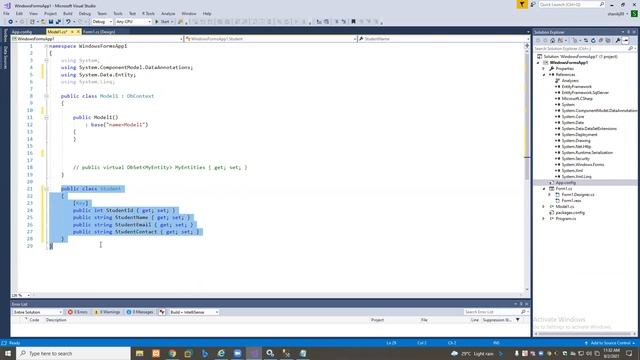This screenshot has width=640, height=360.
Task: Switch to the Form1.cs [Design] tab
Action: pyautogui.click(x=99, y=32)
